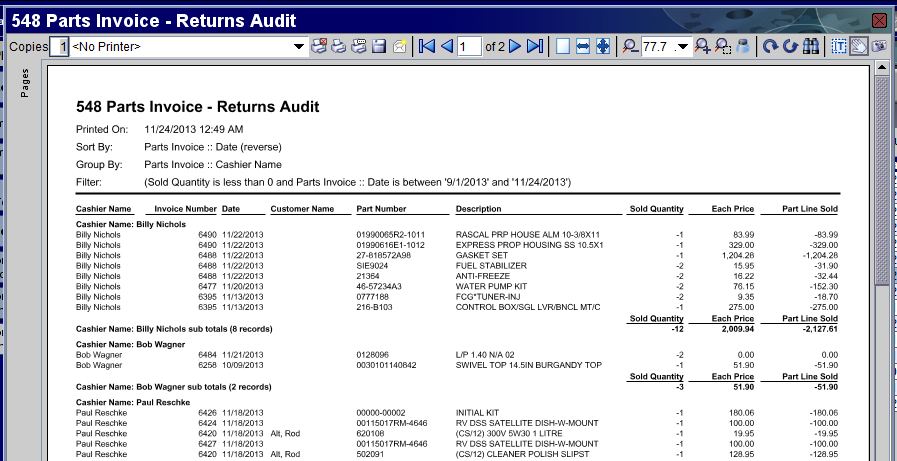
Task: Expand the 77.7 zoom level dropdown
Action: pos(683,47)
